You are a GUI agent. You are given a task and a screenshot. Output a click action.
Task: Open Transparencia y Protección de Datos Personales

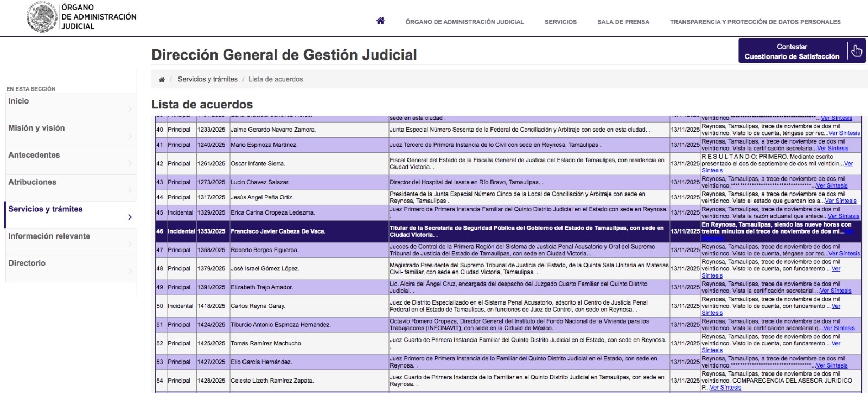pyautogui.click(x=755, y=22)
